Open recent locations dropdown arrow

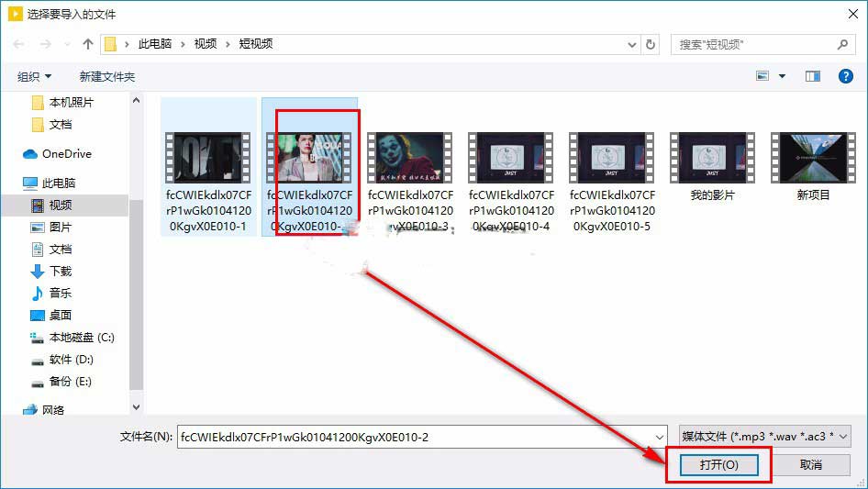point(67,44)
